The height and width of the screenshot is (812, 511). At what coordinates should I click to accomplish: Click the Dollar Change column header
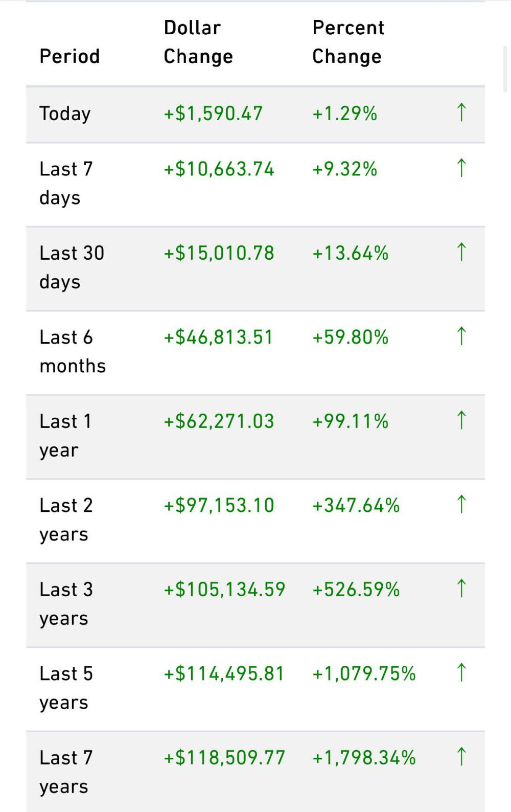198,42
